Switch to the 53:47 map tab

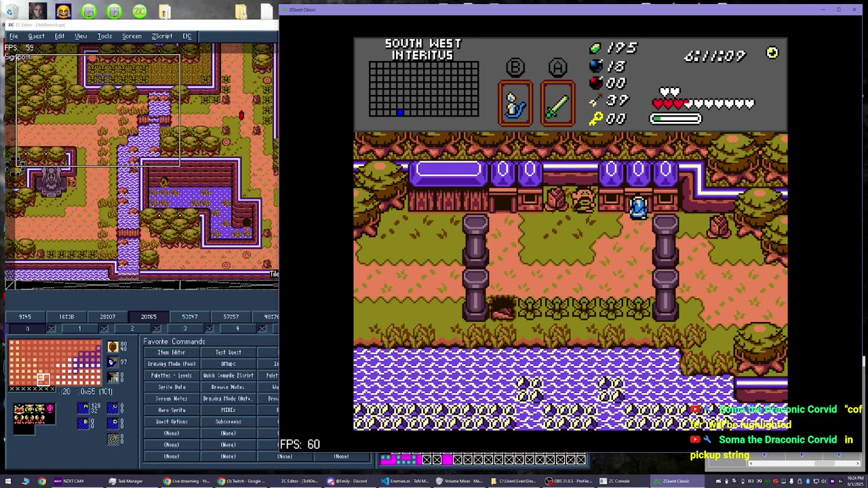tap(190, 317)
